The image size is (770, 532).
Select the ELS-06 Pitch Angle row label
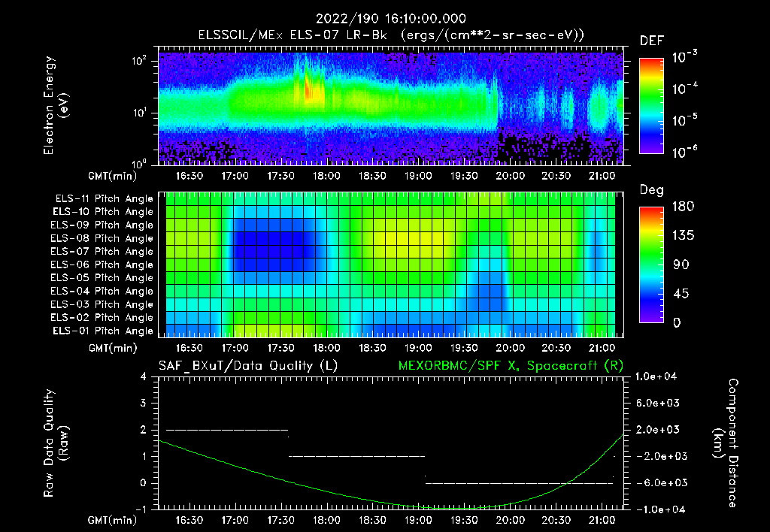pos(102,264)
